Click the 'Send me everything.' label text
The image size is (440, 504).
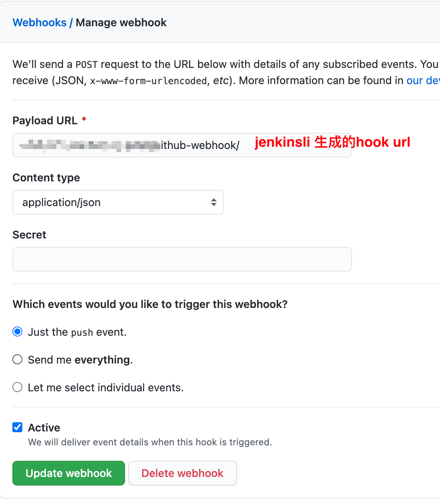(x=80, y=360)
